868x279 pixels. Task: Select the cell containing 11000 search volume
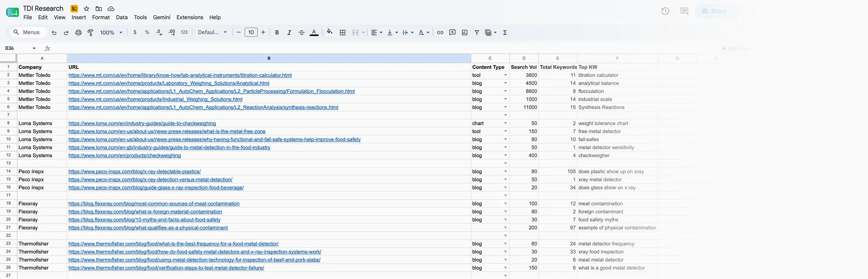point(524,107)
